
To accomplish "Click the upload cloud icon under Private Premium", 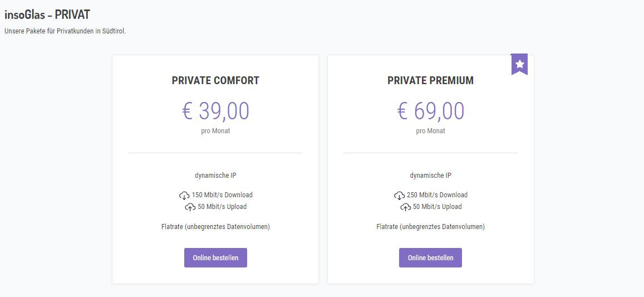I will click(x=405, y=207).
